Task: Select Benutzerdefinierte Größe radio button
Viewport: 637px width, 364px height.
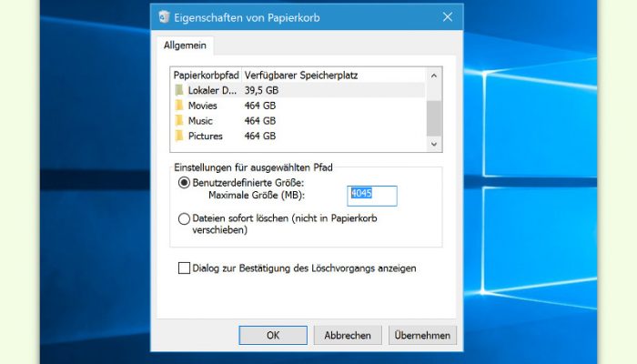Action: 184,183
